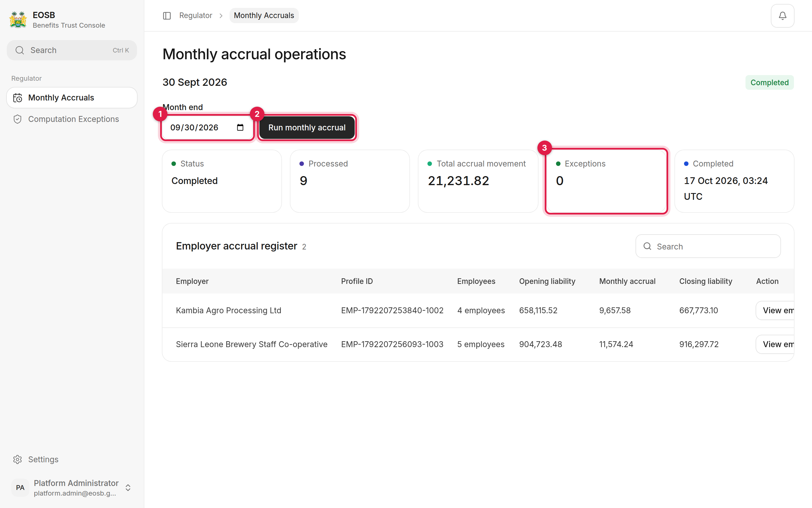Open the date picker calendar icon
This screenshot has height=508, width=812.
(x=240, y=127)
